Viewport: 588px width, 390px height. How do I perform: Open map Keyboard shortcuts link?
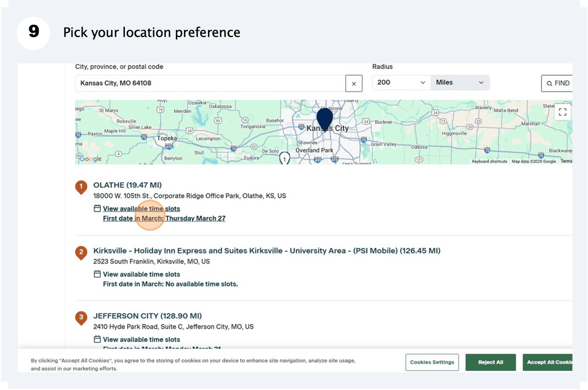pos(489,162)
